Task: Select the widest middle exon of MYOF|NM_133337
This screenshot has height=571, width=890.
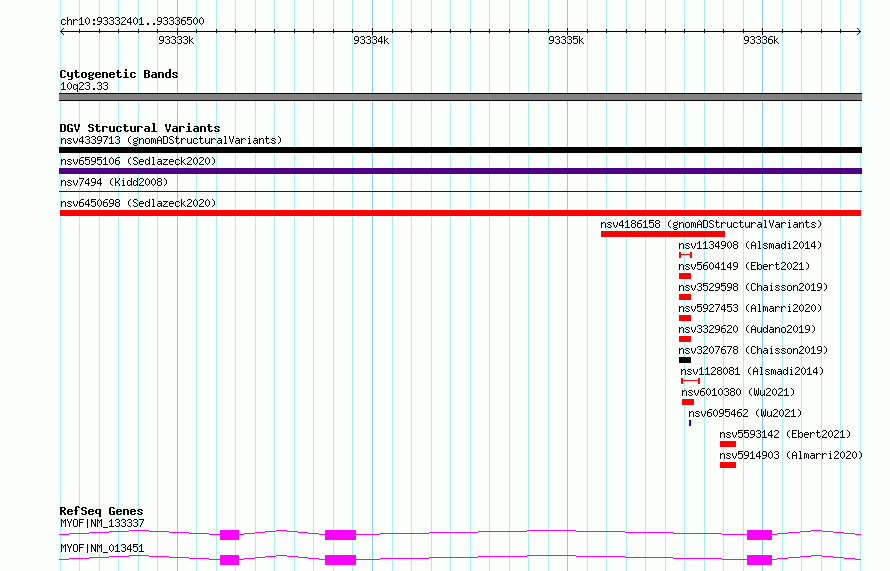Action: tap(341, 535)
